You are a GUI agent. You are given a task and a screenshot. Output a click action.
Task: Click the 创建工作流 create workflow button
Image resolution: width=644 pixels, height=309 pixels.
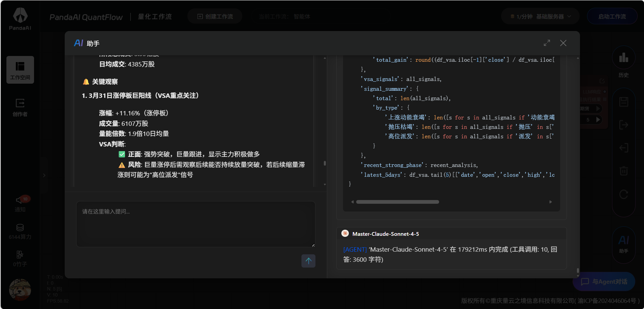click(215, 17)
